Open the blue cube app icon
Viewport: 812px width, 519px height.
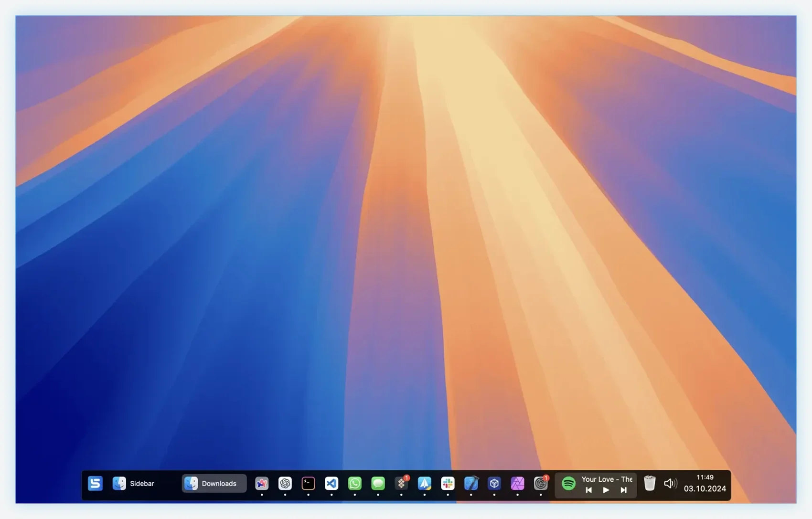494,484
